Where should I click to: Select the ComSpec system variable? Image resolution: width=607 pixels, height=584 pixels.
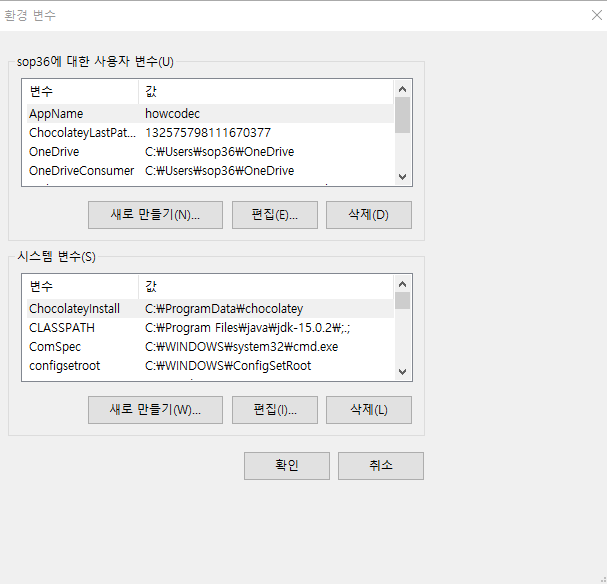210,347
